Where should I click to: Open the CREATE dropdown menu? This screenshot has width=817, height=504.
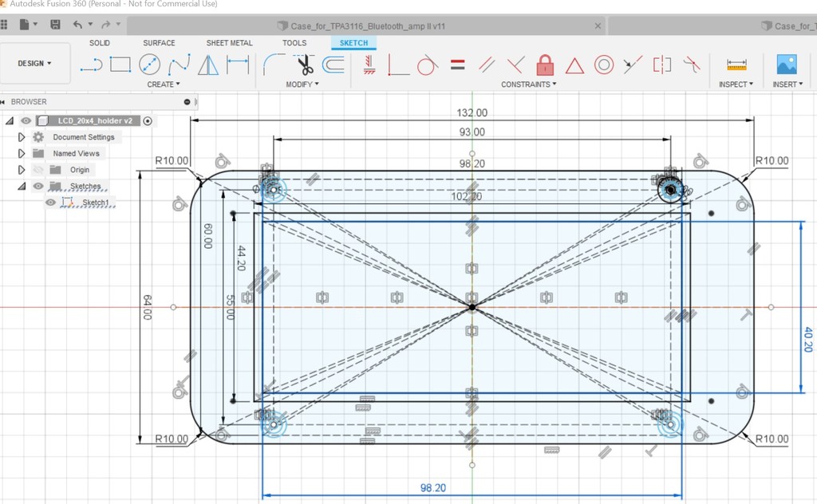(164, 84)
